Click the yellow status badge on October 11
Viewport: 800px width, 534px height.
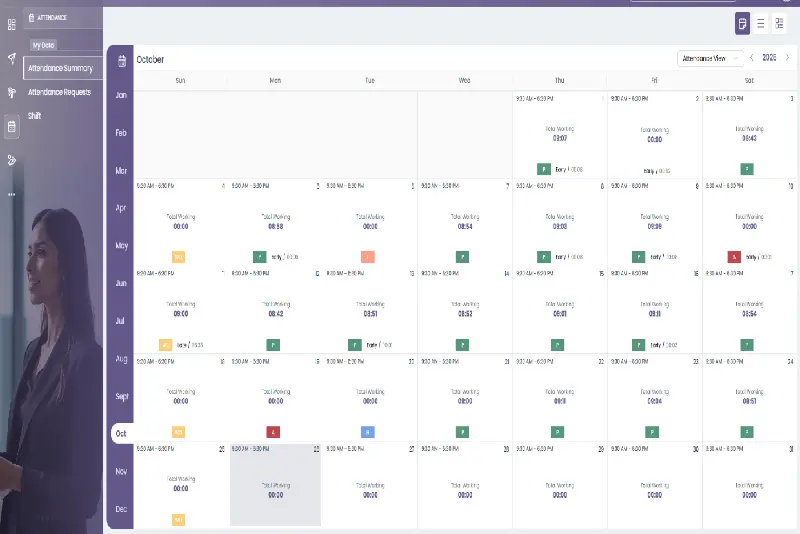(165, 345)
